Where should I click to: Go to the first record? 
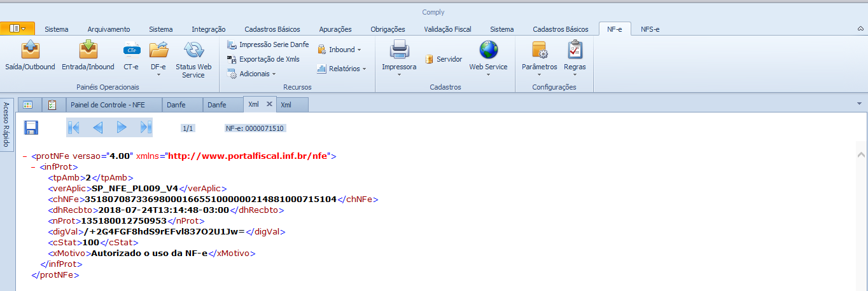click(x=74, y=128)
